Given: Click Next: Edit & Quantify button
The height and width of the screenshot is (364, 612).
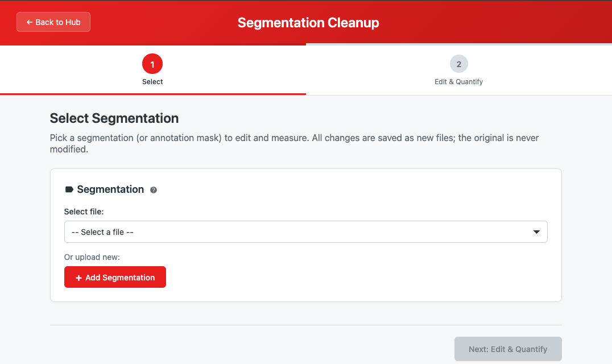Looking at the screenshot, I should (508, 349).
